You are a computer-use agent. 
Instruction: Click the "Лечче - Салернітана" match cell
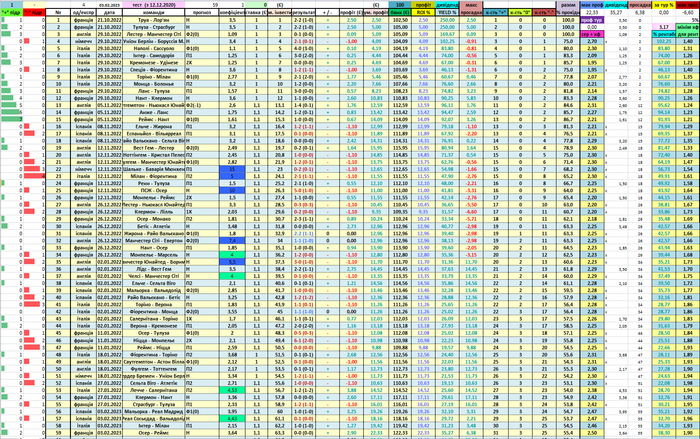pyautogui.click(x=154, y=390)
